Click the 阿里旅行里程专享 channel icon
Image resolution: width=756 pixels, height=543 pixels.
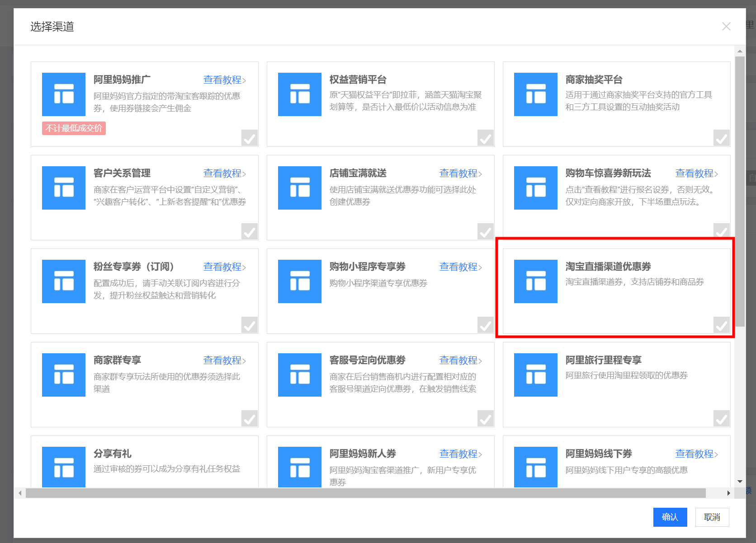coord(536,375)
